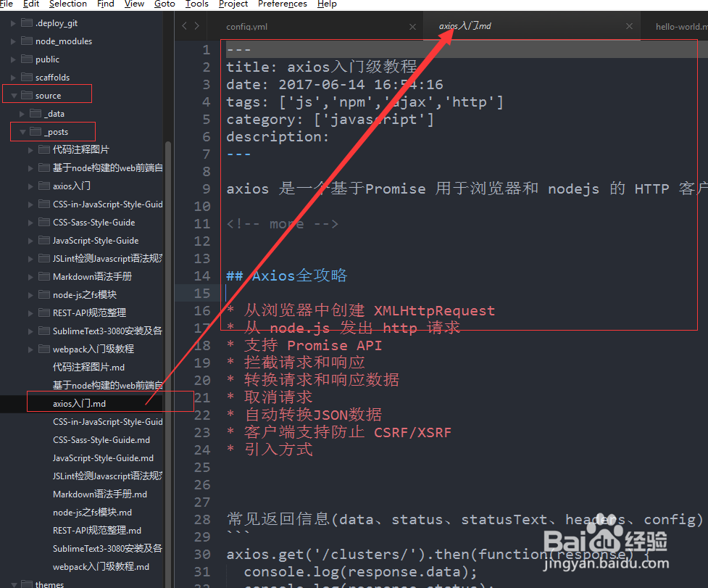The width and height of the screenshot is (708, 588).
Task: Click the '<!-- more -->' comment line
Action: tap(282, 223)
